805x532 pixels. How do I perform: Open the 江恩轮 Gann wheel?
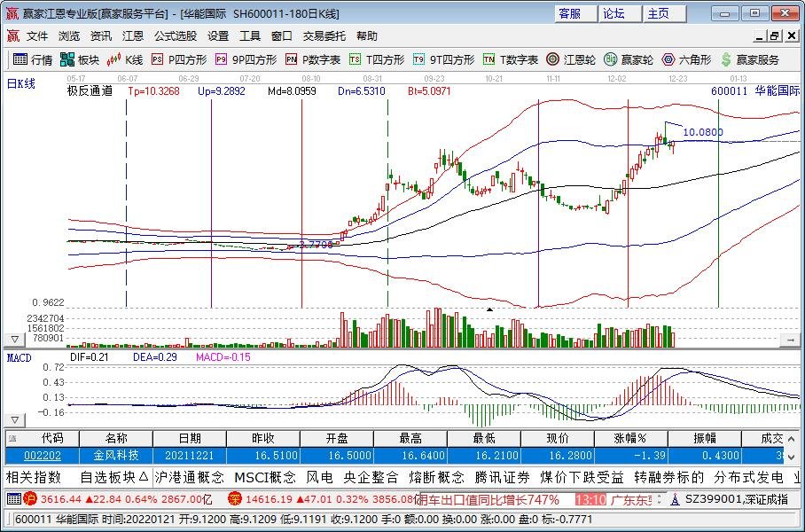[570, 60]
